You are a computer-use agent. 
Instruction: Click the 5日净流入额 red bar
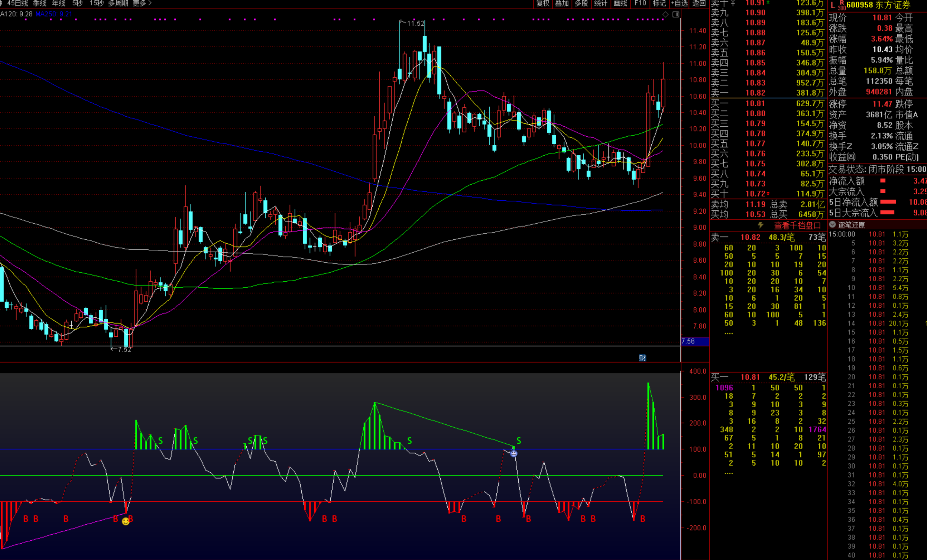[x=888, y=202]
